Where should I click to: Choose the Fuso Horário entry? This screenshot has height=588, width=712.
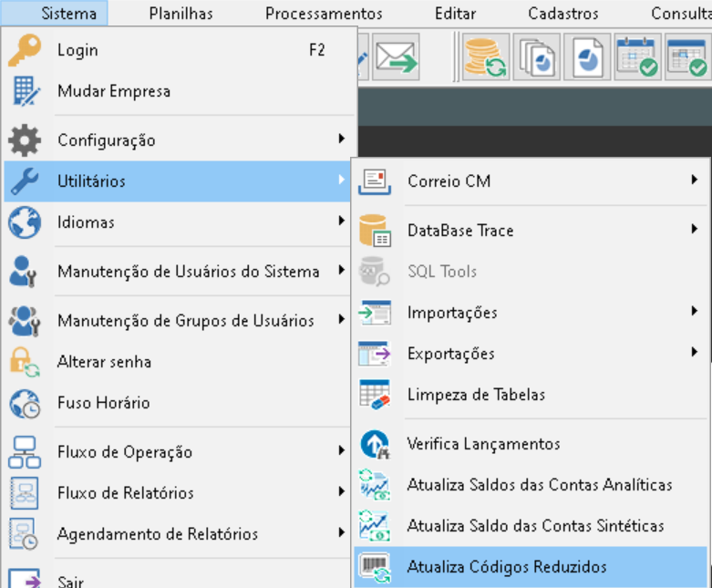point(179,403)
